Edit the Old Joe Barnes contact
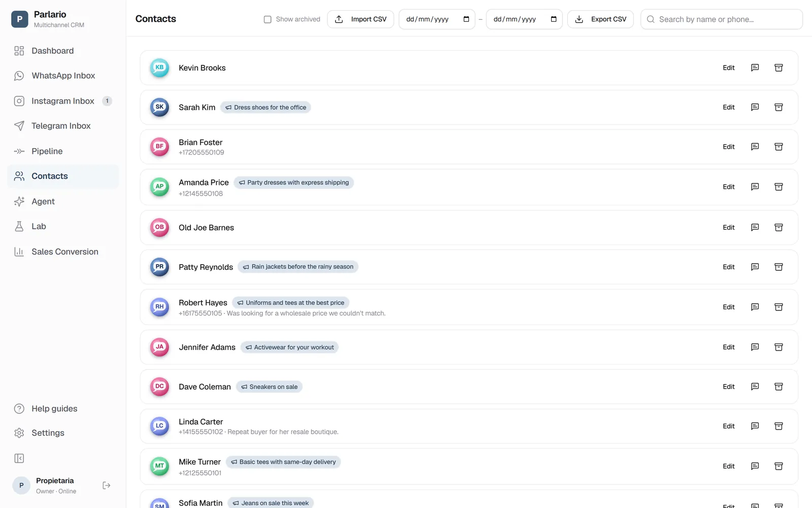Image resolution: width=812 pixels, height=508 pixels. (729, 228)
